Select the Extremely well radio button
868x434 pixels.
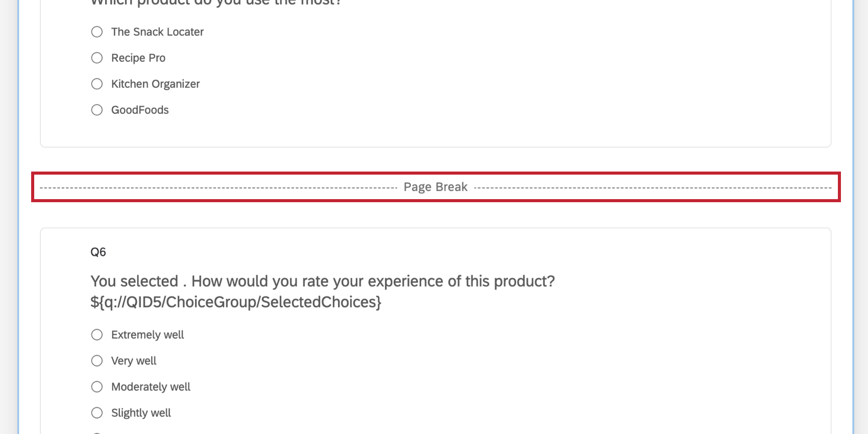97,334
